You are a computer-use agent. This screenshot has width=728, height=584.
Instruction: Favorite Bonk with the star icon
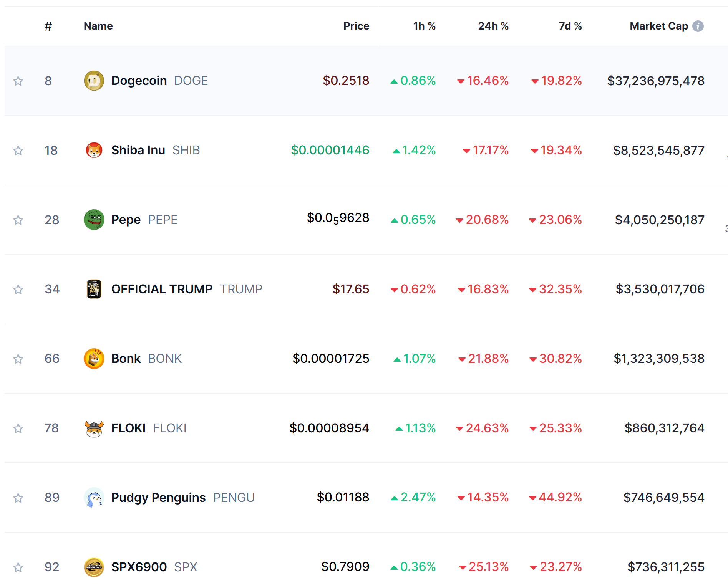pos(18,359)
